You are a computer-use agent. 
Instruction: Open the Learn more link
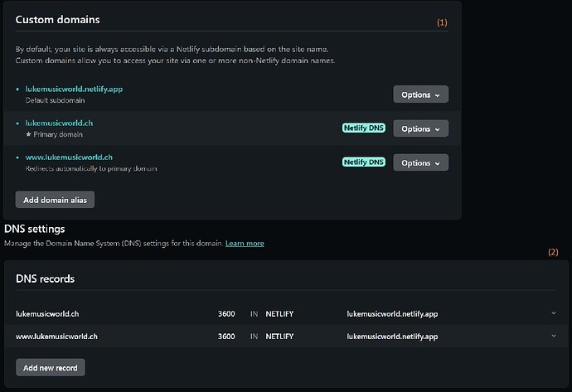(x=245, y=243)
